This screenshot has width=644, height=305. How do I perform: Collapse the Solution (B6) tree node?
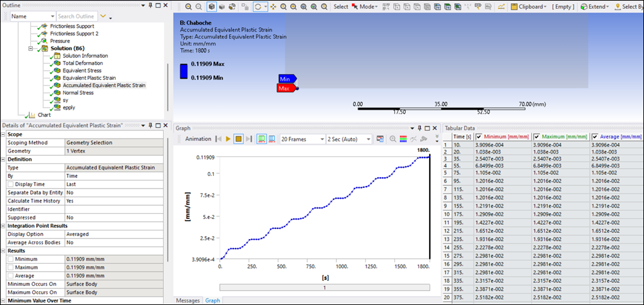coord(31,49)
